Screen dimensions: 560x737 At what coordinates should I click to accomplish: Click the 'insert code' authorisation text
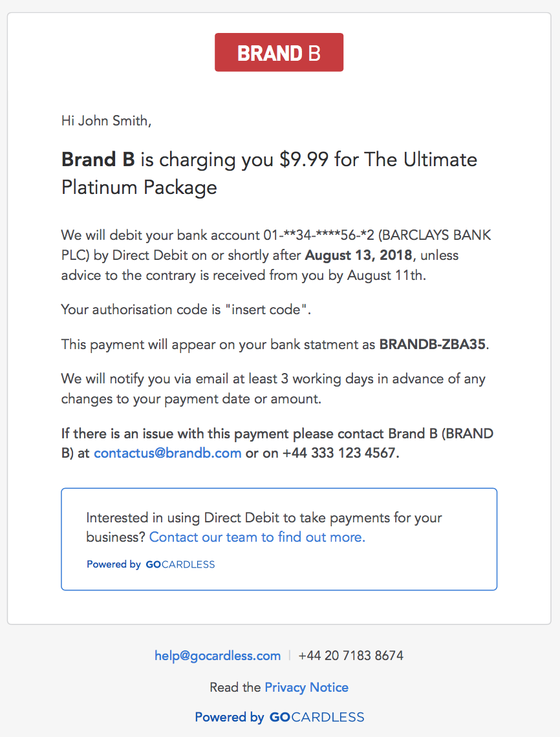(266, 310)
